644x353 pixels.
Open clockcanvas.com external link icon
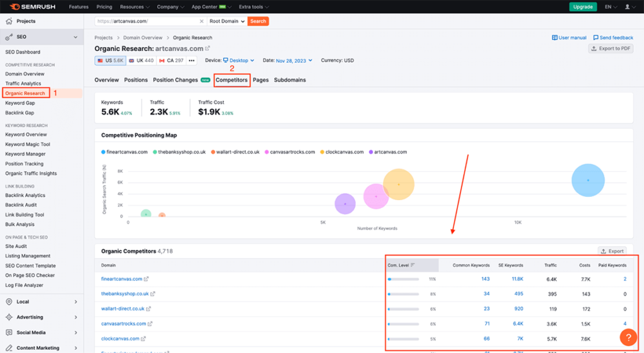(x=143, y=339)
